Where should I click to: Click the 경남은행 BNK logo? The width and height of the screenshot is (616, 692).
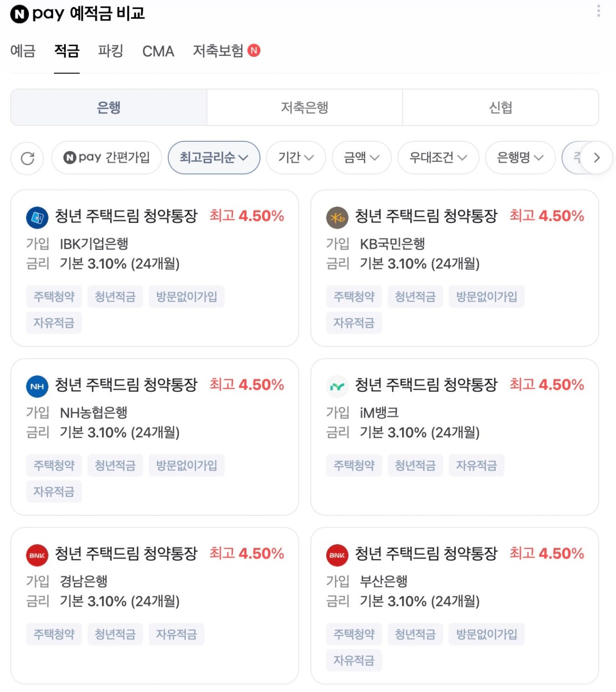pos(37,555)
